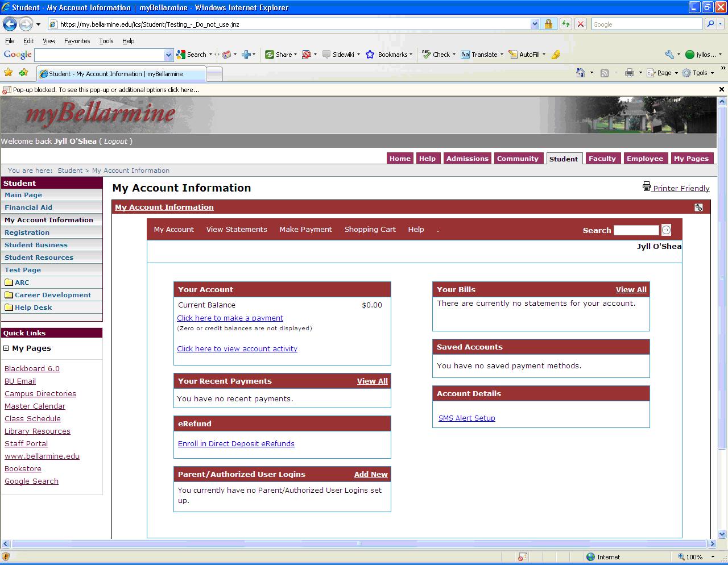Viewport: 728px width, 565px height.
Task: Select Make Payment in the account menu
Action: (x=305, y=230)
